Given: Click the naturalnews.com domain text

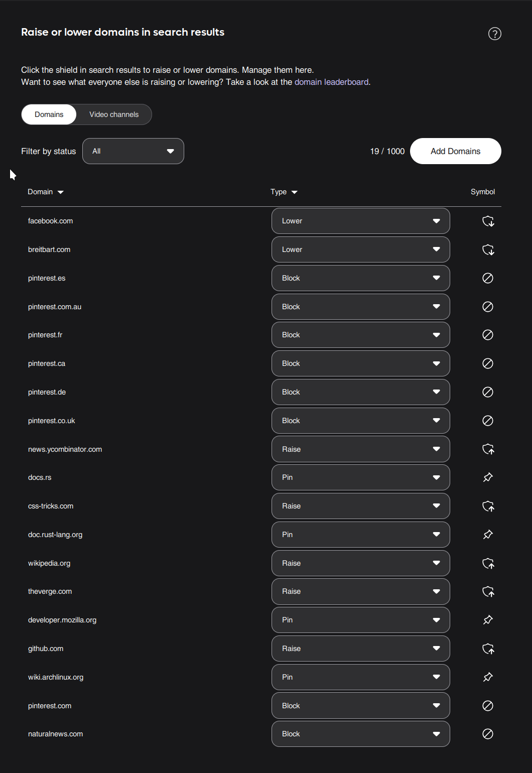Looking at the screenshot, I should 55,734.
